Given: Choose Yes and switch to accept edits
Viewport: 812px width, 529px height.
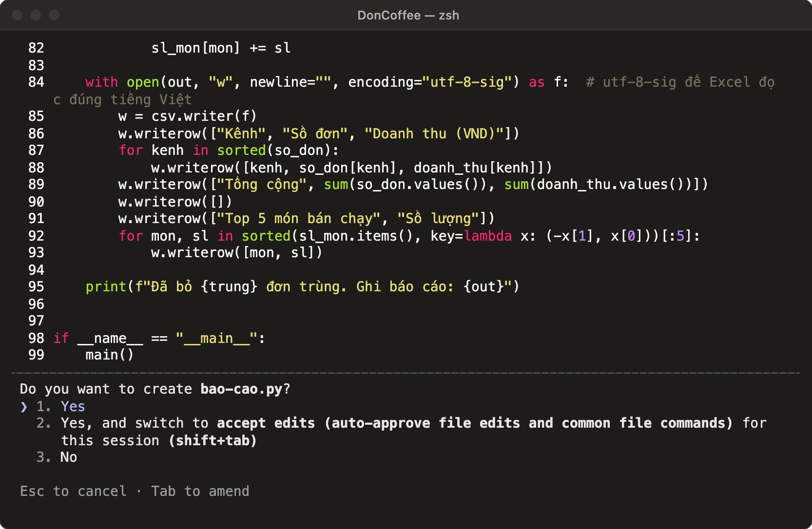Looking at the screenshot, I should (401, 432).
